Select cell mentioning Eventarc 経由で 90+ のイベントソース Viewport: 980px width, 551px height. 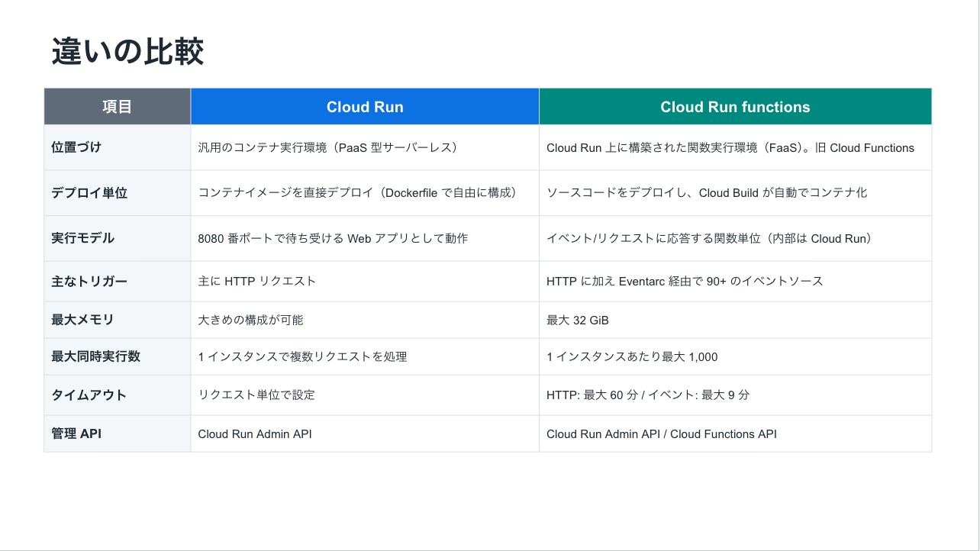point(736,282)
